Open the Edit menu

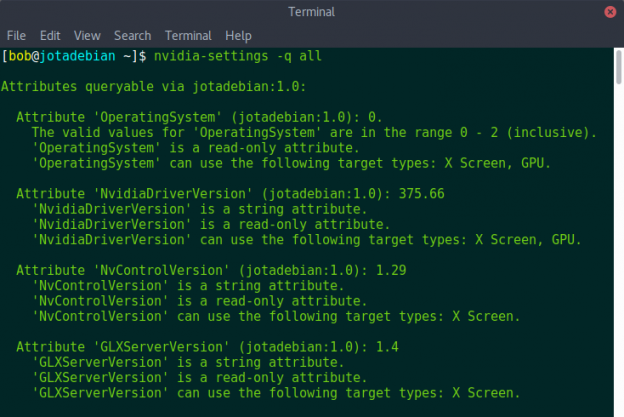tap(51, 35)
